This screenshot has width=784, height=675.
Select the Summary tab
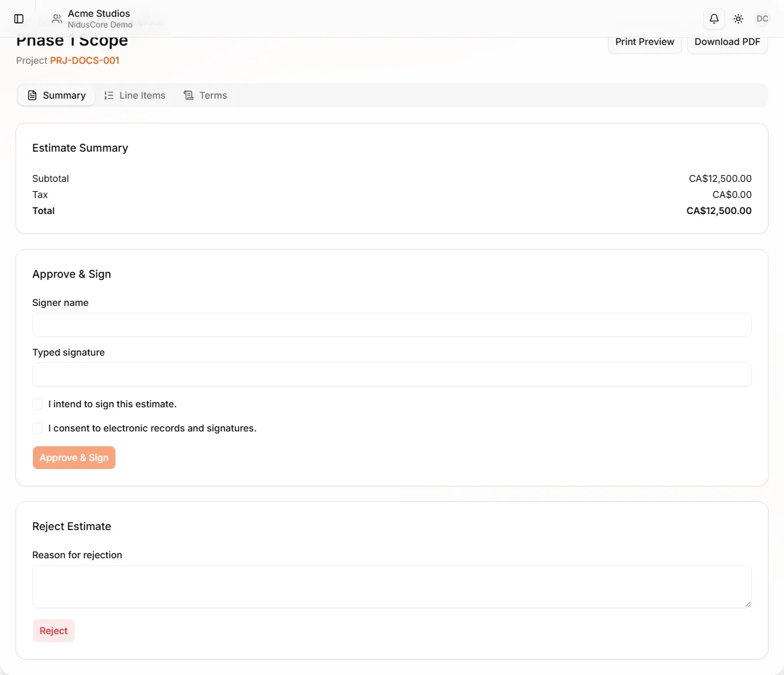point(56,95)
